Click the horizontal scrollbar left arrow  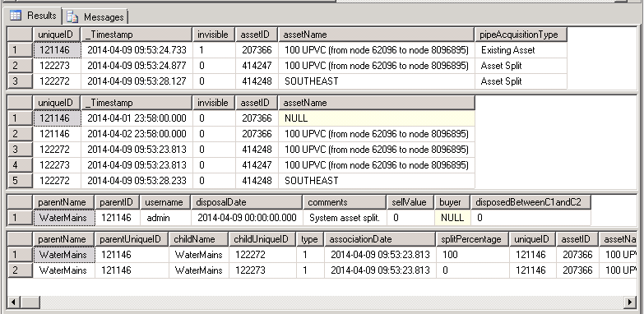click(x=13, y=302)
